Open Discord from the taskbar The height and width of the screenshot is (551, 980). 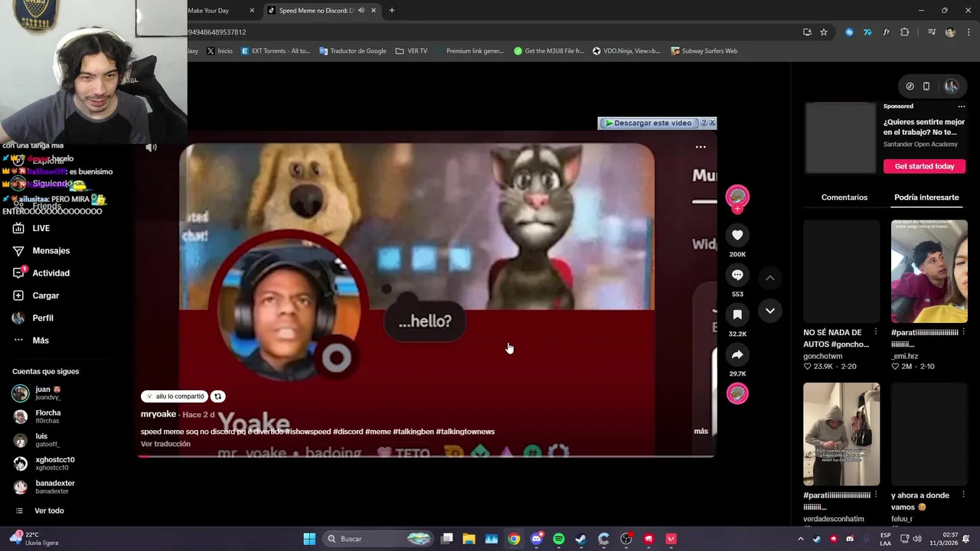(x=537, y=539)
